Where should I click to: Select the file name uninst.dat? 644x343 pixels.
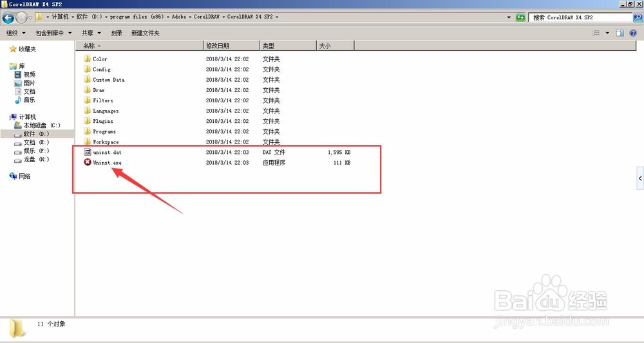point(107,153)
